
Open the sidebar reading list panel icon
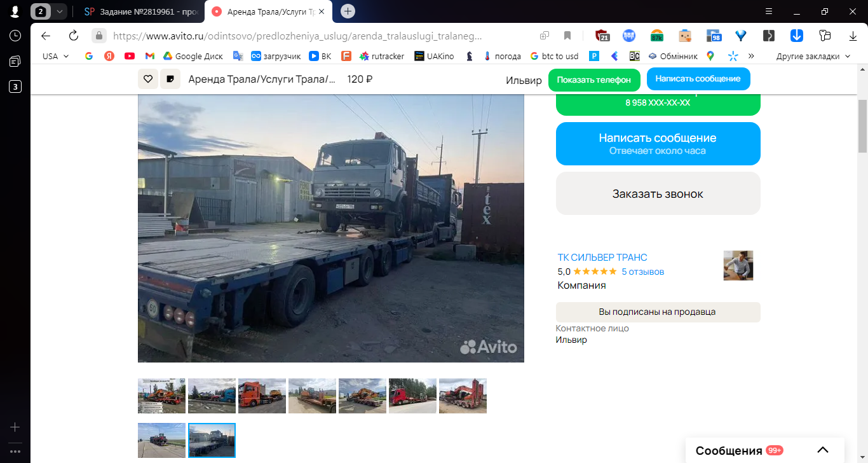pos(15,61)
